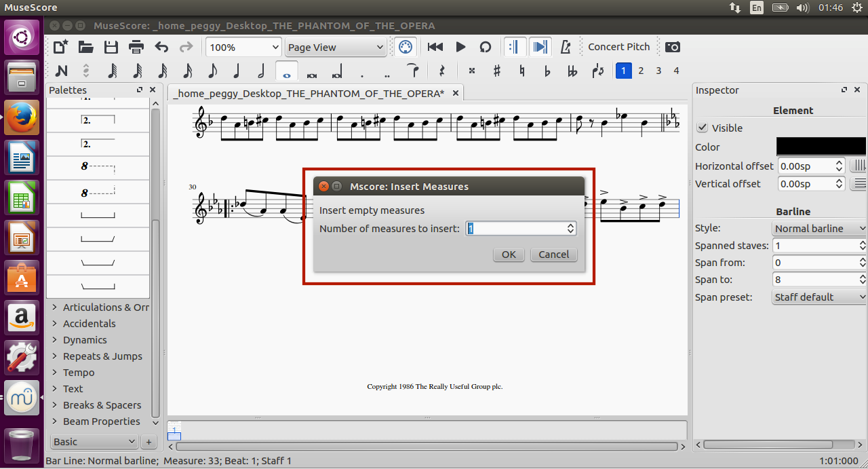Viewport: 868px width, 469px height.
Task: Open LibreOffice Writer from the launcher
Action: [22, 158]
